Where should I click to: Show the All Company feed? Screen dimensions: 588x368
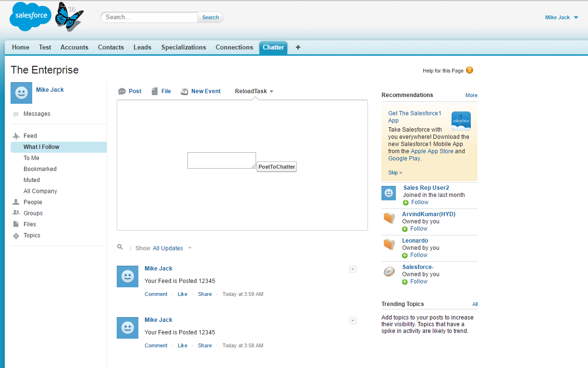[x=40, y=191]
